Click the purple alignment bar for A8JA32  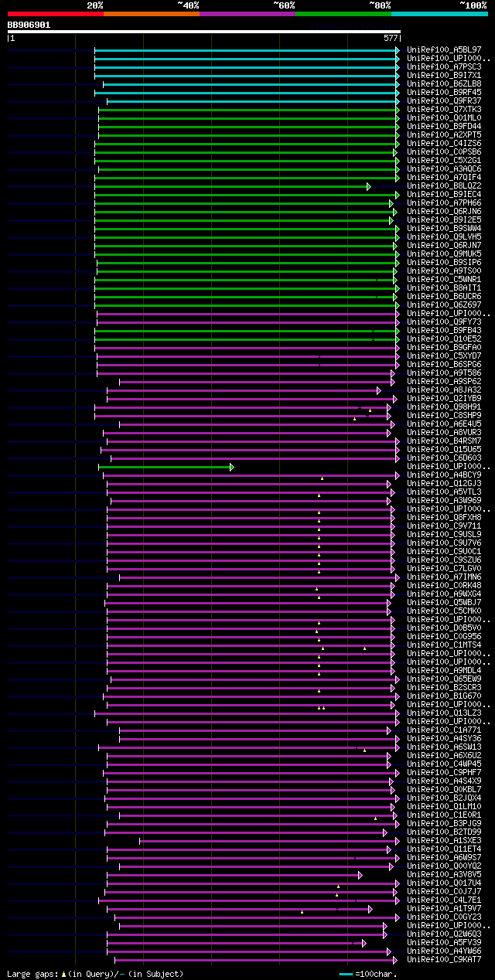click(x=244, y=390)
